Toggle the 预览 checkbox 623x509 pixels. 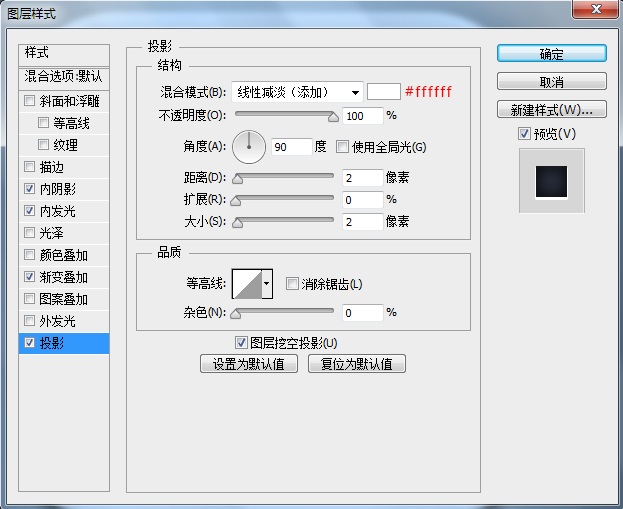pyautogui.click(x=524, y=134)
